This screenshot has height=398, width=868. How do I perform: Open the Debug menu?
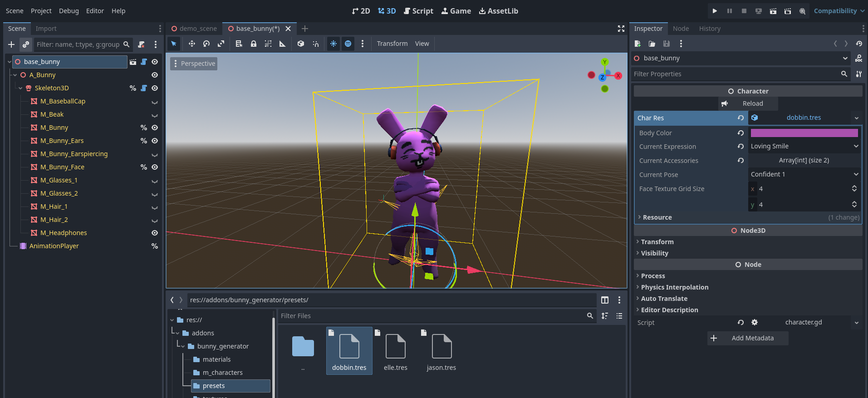(x=69, y=11)
